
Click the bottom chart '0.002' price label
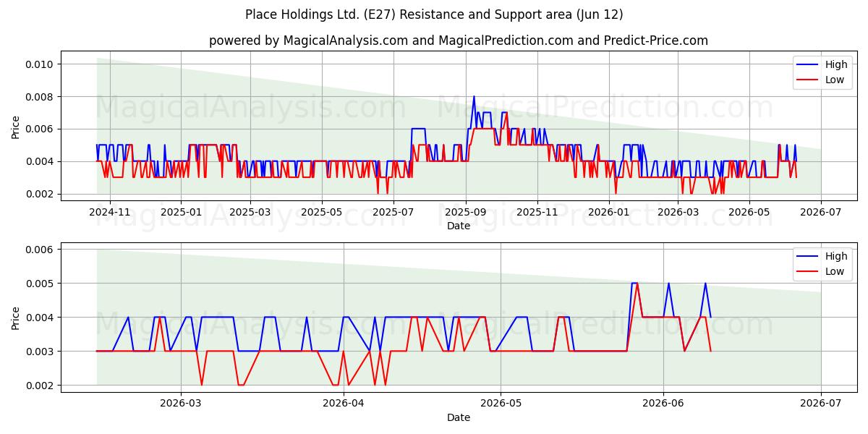coord(40,386)
